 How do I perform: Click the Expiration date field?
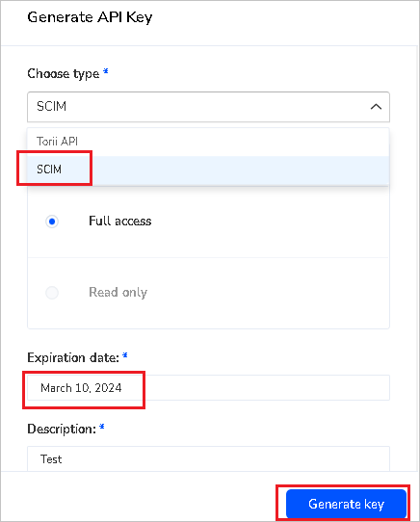point(208,388)
